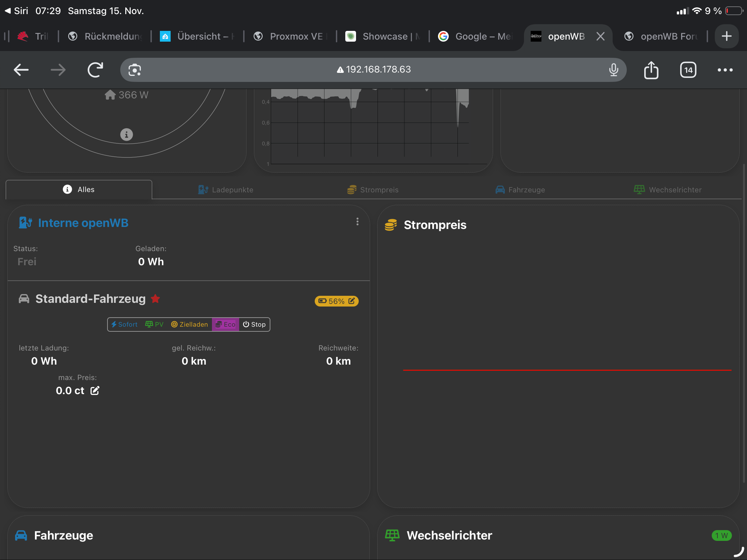Screen dimensions: 747x560
Task: Edit the 56% state of charge badge
Action: 352,301
